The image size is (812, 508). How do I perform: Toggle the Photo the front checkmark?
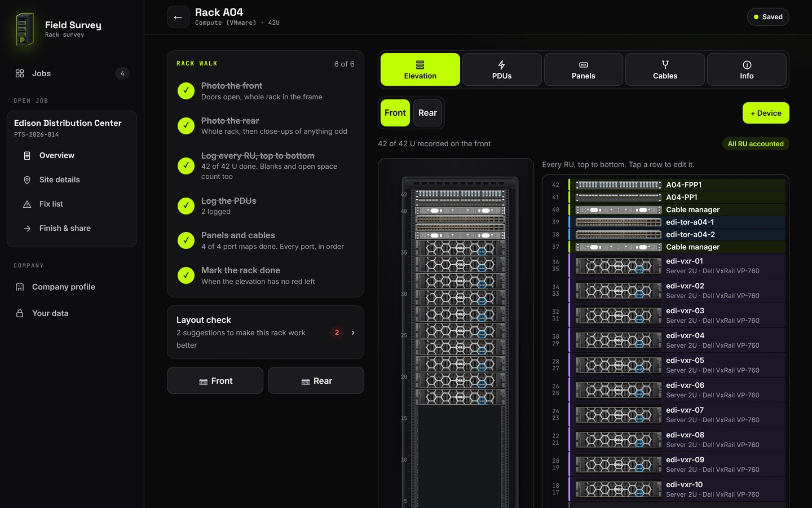186,91
